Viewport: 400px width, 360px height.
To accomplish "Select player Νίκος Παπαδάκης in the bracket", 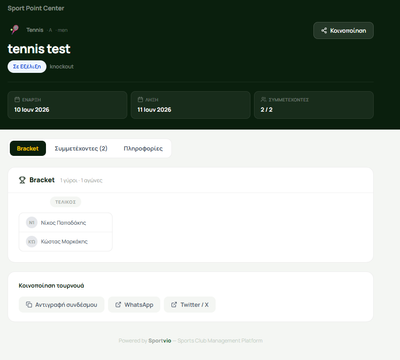I will (x=66, y=222).
